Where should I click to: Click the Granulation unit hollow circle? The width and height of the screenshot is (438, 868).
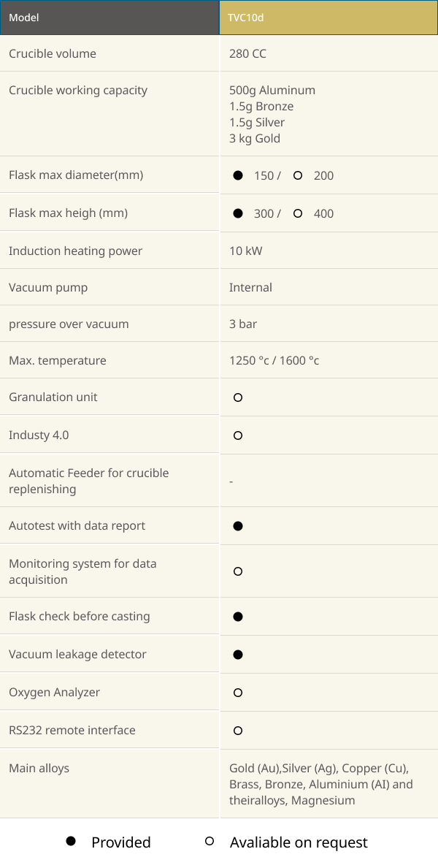(x=238, y=397)
